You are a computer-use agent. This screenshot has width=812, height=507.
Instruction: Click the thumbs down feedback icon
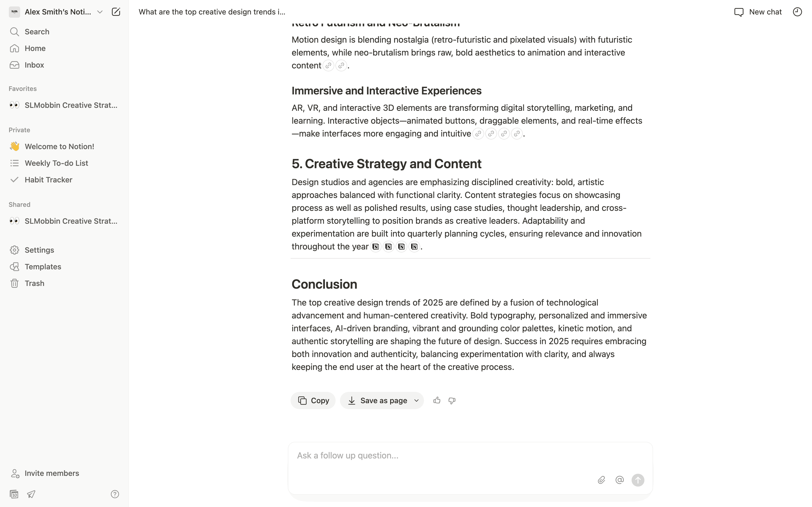452,400
